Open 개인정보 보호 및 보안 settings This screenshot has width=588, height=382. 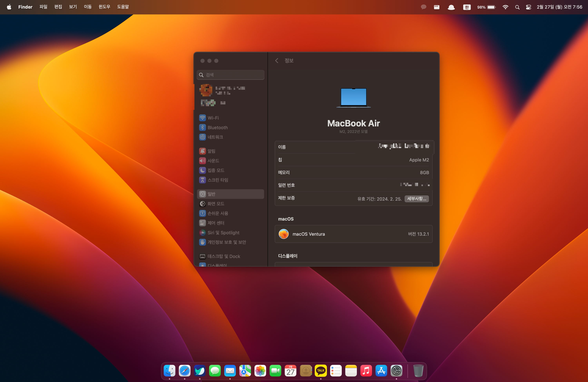[x=226, y=242]
